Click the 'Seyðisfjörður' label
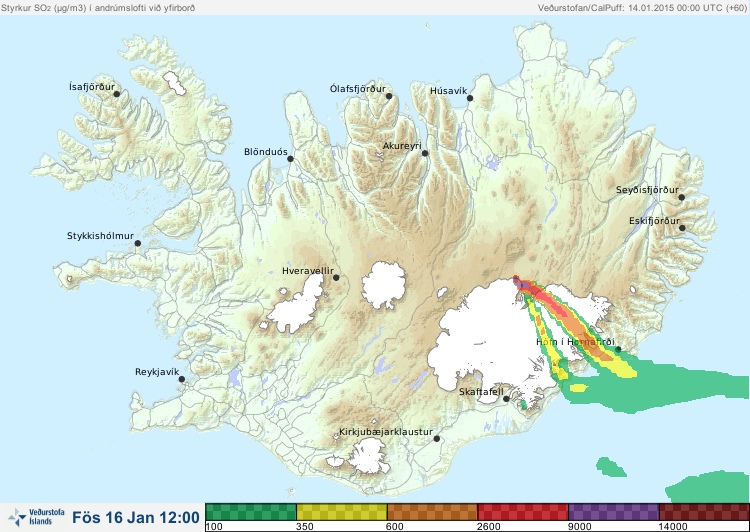 point(647,190)
